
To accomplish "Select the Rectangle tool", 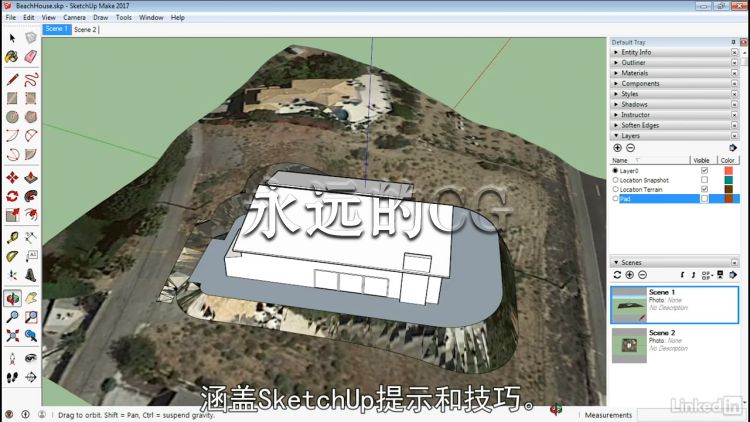I will pos(12,98).
